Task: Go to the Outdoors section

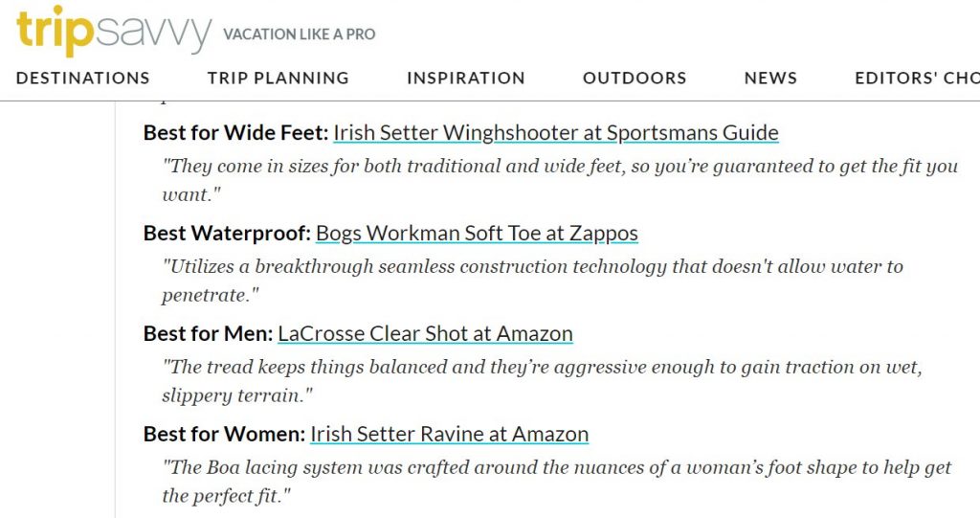Action: click(635, 79)
